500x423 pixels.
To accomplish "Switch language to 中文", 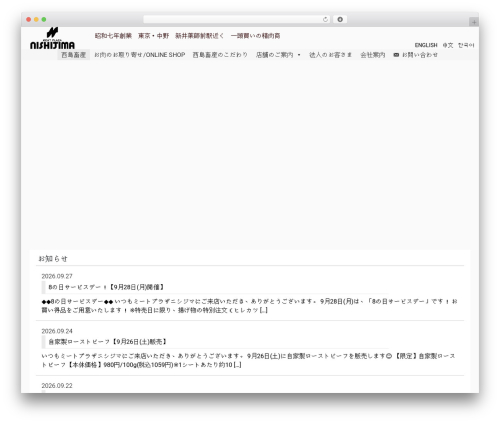I will click(x=448, y=45).
